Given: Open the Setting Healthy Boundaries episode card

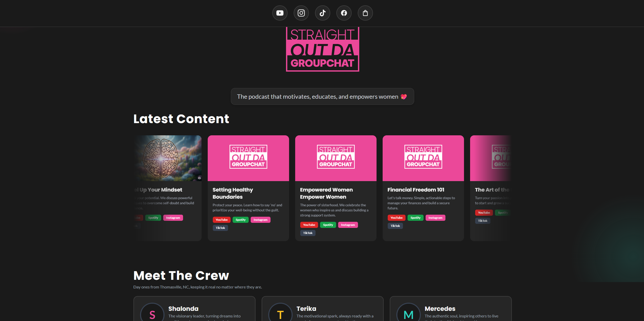Looking at the screenshot, I should [x=248, y=188].
